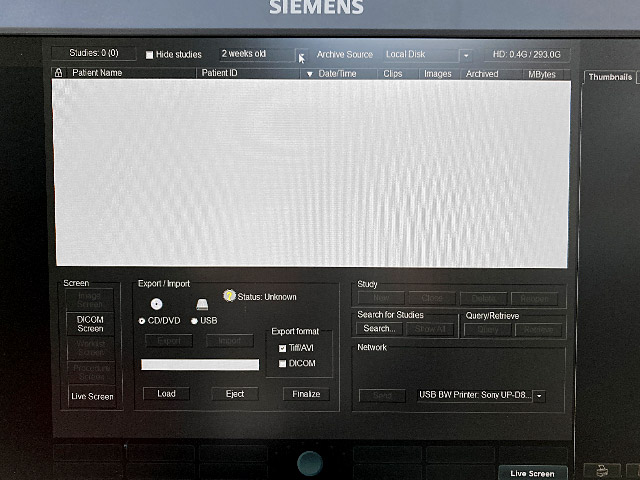Click the export progress bar

tap(200, 364)
